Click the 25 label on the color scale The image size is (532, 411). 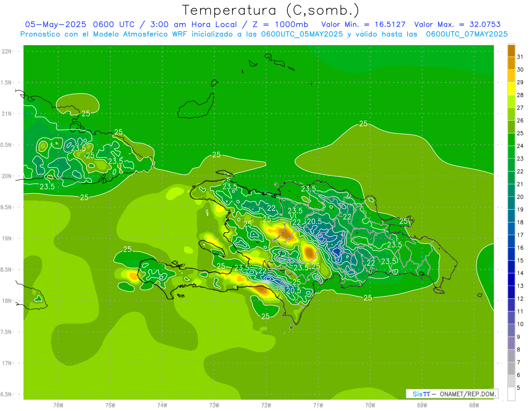tap(520, 133)
